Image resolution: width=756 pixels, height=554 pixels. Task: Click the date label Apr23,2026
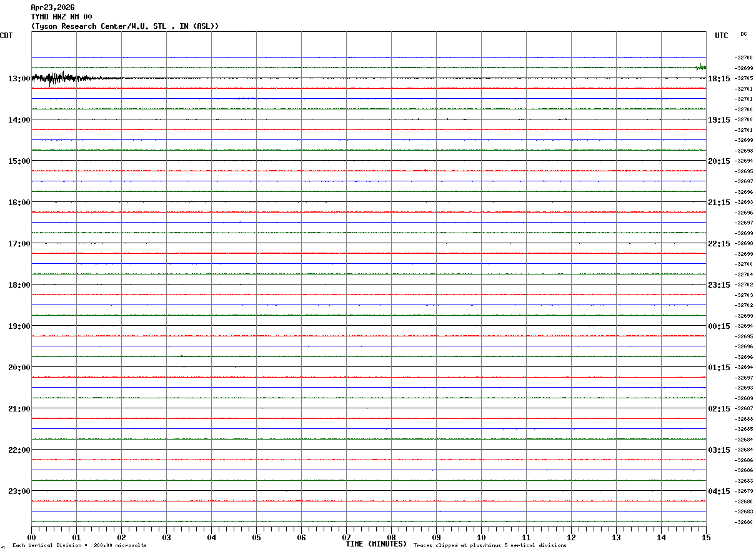coord(52,8)
